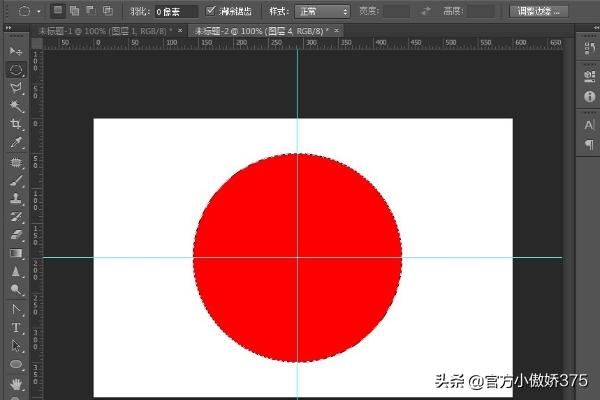Open the 样式 dropdown showing 正常
This screenshot has width=600, height=400.
pos(322,11)
